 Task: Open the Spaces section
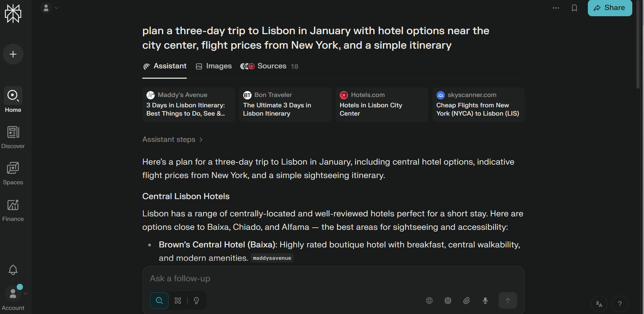(x=13, y=173)
